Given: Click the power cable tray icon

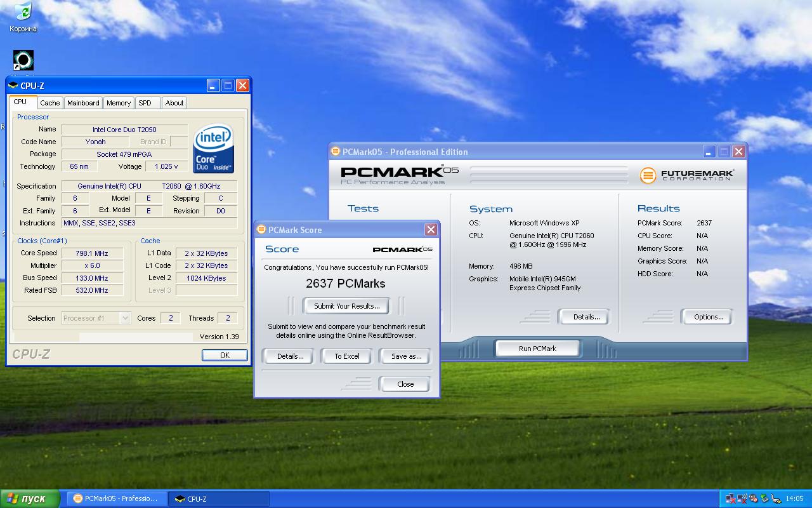Looking at the screenshot, I should [x=776, y=498].
